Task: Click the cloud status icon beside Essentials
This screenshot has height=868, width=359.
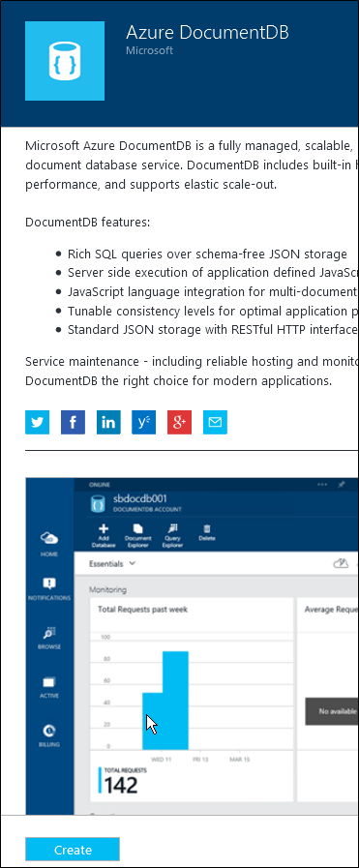Action: click(x=342, y=563)
